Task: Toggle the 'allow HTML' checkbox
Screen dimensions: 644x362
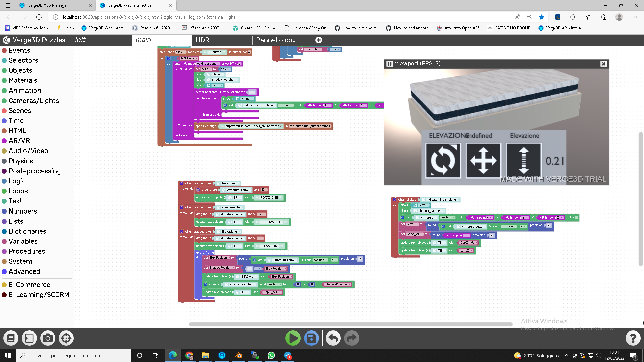Action: point(240,64)
